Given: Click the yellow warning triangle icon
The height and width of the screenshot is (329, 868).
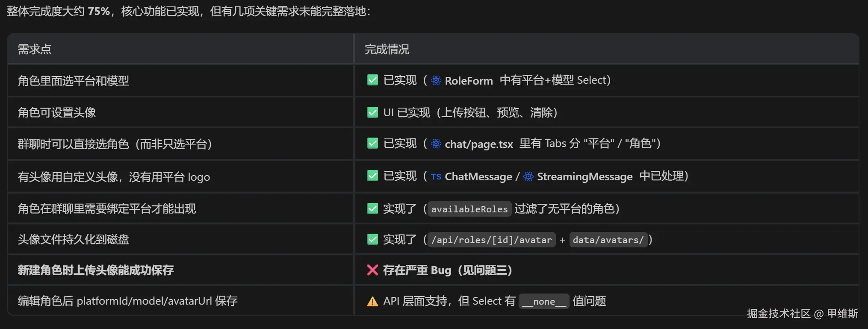Looking at the screenshot, I should pyautogui.click(x=372, y=302).
